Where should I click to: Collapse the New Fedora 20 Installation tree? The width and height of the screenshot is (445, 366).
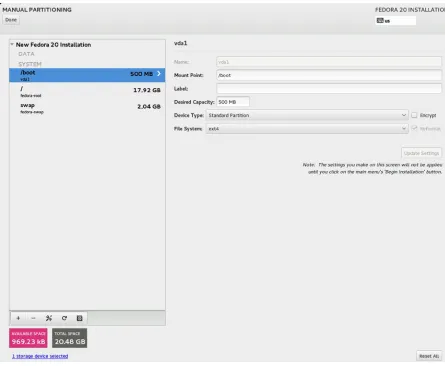click(x=12, y=44)
